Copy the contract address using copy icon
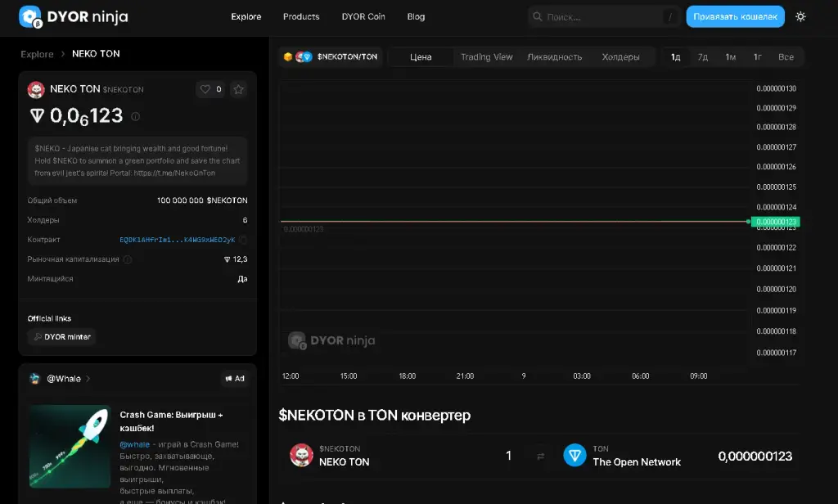This screenshot has width=838, height=504. 243,240
